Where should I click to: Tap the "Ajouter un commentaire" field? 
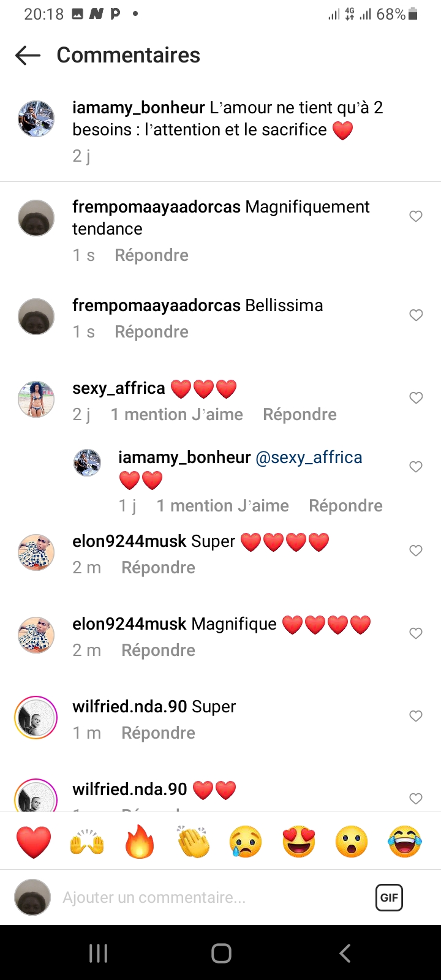coord(208,897)
